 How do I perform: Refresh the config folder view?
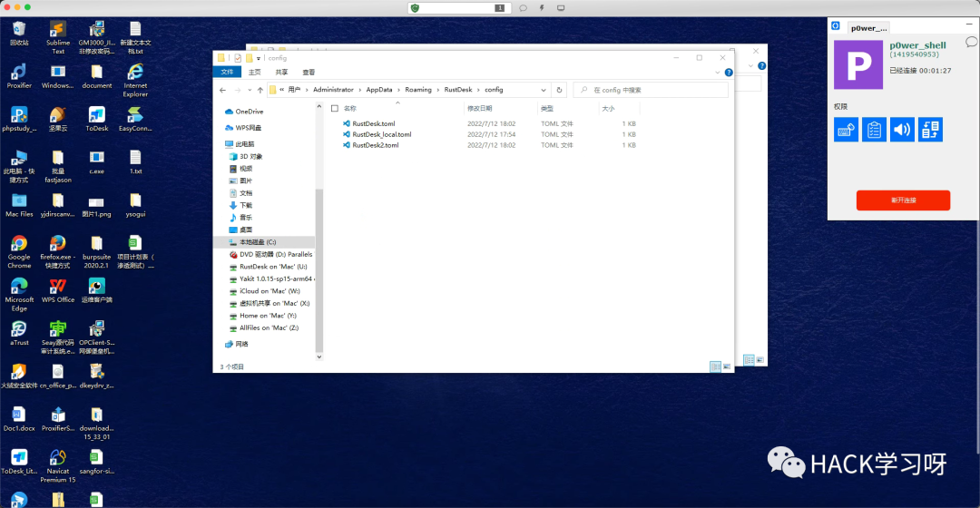[559, 90]
